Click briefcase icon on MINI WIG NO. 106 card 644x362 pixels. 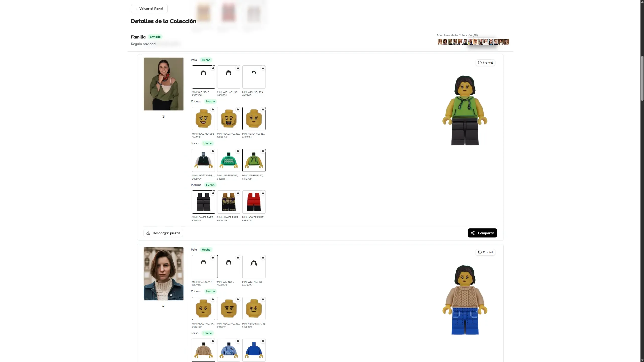pyautogui.click(x=263, y=258)
